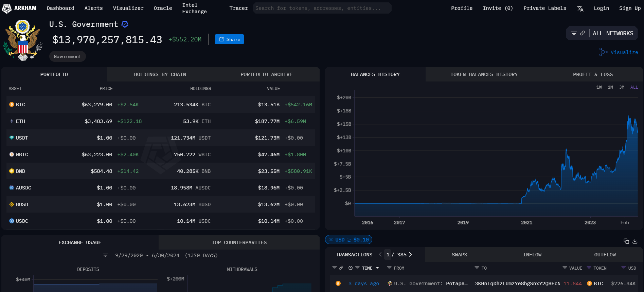Switch to Portfolio Archive tab
The height and width of the screenshot is (292, 644).
266,74
